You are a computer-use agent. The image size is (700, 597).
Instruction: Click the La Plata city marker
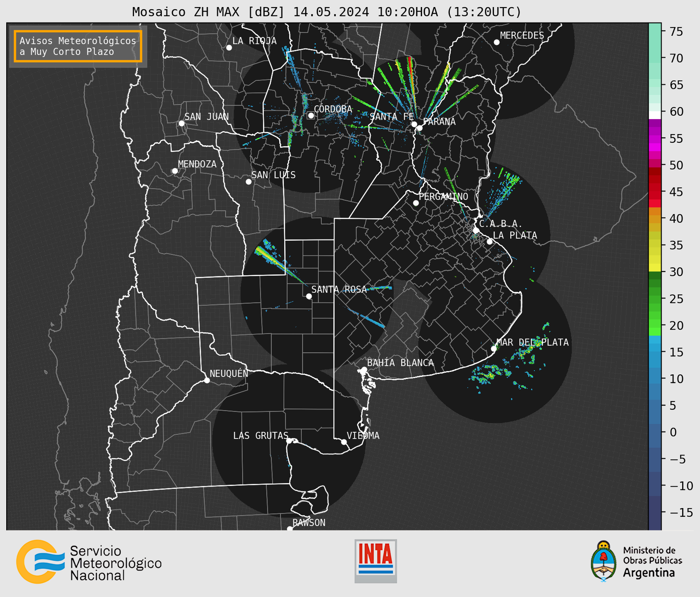490,242
